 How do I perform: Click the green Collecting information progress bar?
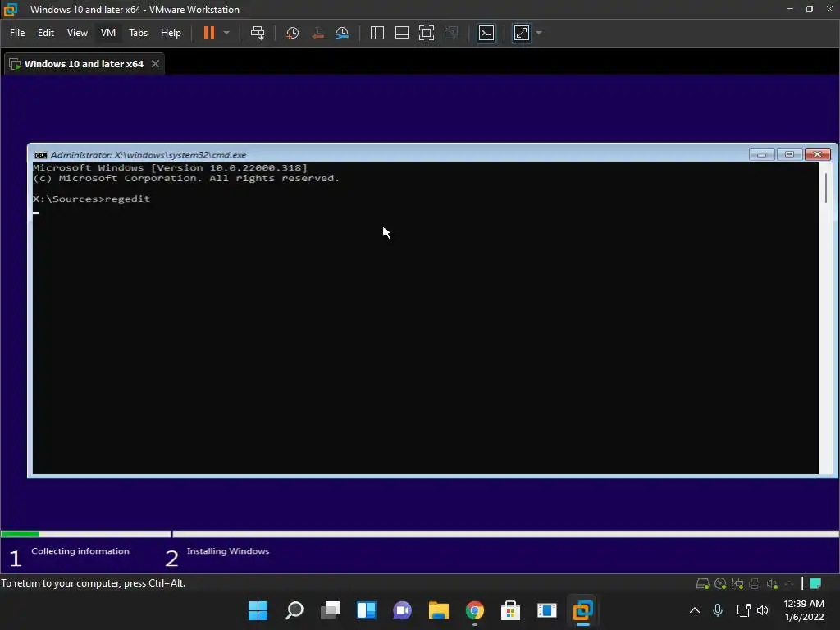[20, 534]
